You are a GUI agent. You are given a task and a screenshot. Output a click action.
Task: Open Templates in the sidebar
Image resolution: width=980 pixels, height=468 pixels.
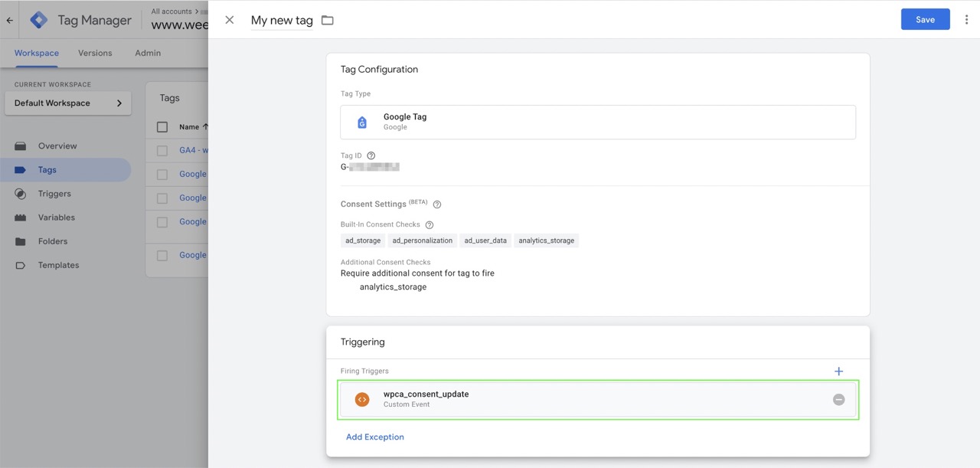(x=59, y=265)
